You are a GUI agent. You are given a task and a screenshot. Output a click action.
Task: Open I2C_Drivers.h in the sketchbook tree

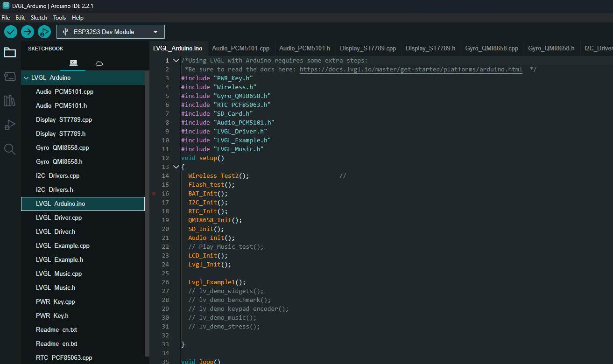point(83,190)
